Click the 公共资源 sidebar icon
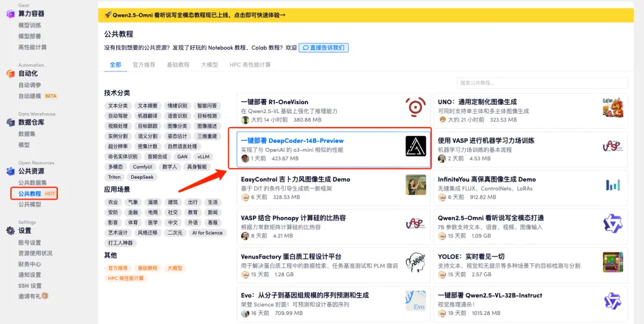The image size is (644, 324). [11, 171]
